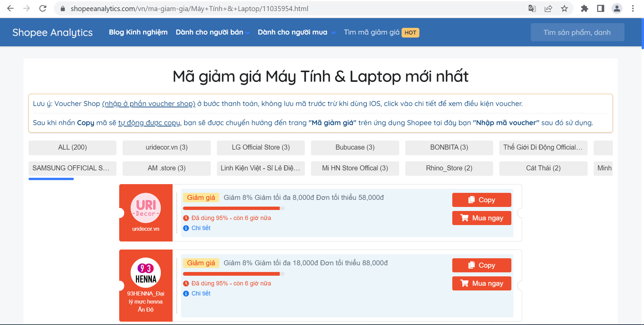
Task: Open the Chrome profile avatar icon
Action: click(617, 8)
